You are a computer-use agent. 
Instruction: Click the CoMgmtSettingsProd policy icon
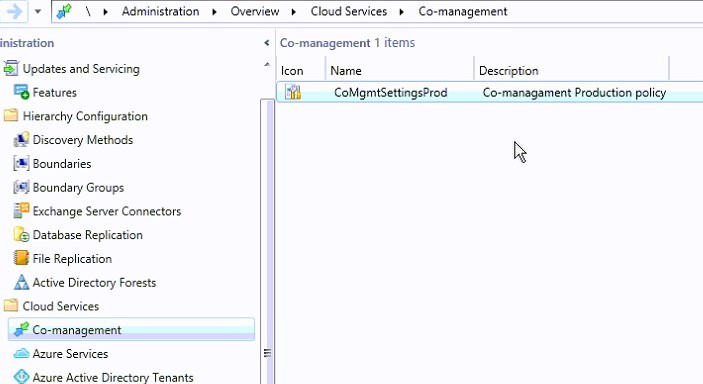293,92
